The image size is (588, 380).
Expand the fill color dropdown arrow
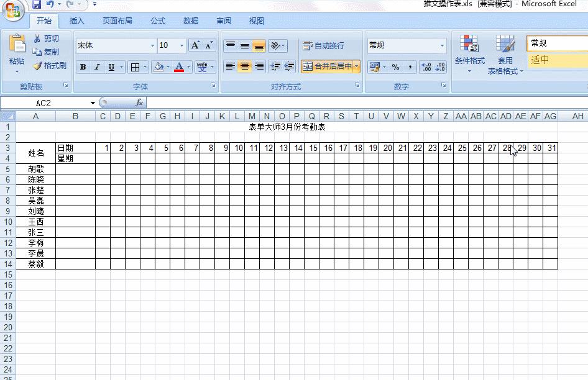[x=168, y=67]
